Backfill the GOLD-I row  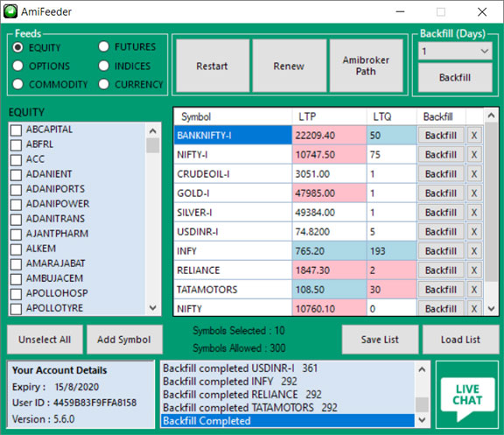pos(441,193)
